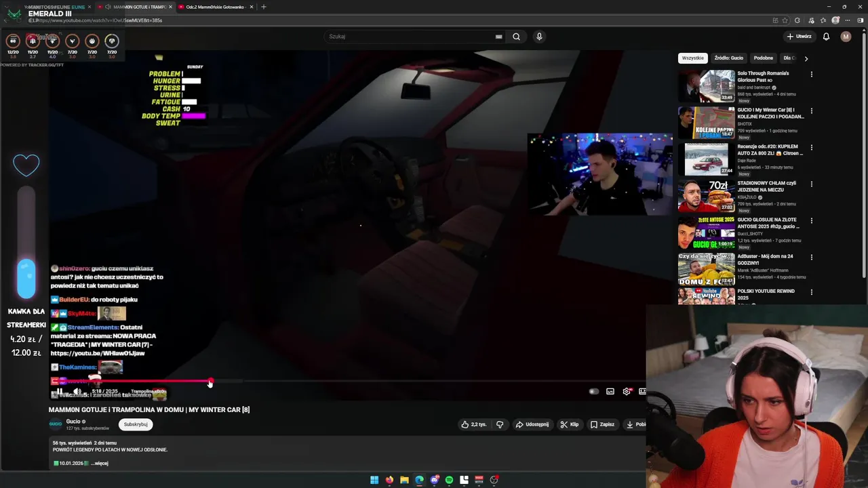The width and height of the screenshot is (868, 488).
Task: Click the video title MAMM0N GOTUJE I TRAMPOLINA W DOMU
Action: [x=149, y=409]
